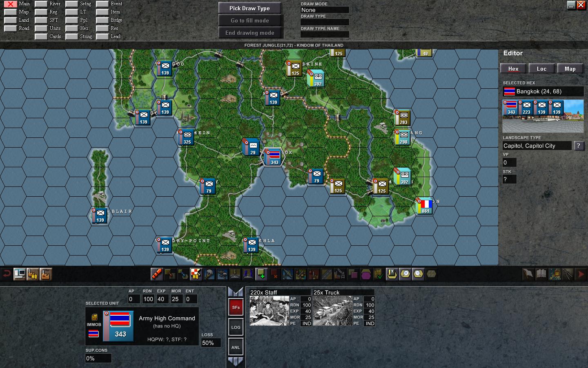Select the add-unit green plus tool
The image size is (588, 368).
click(262, 274)
